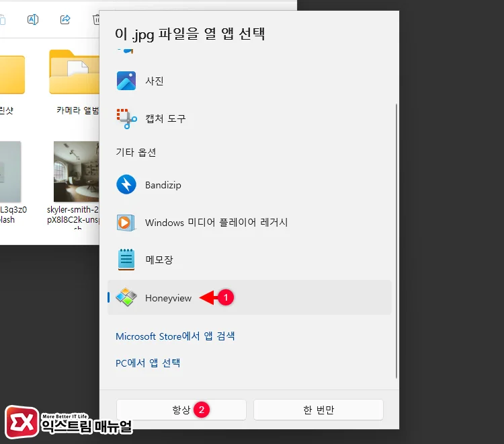Choose 메모장 (Notepad) to open file
Image resolution: width=504 pixels, height=444 pixels.
pos(249,259)
